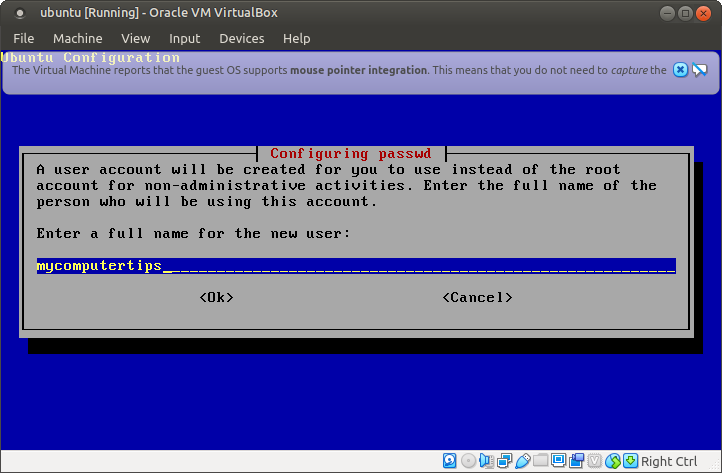The image size is (722, 473).
Task: Click the 'Configuring passwd' dialog title
Action: point(350,153)
